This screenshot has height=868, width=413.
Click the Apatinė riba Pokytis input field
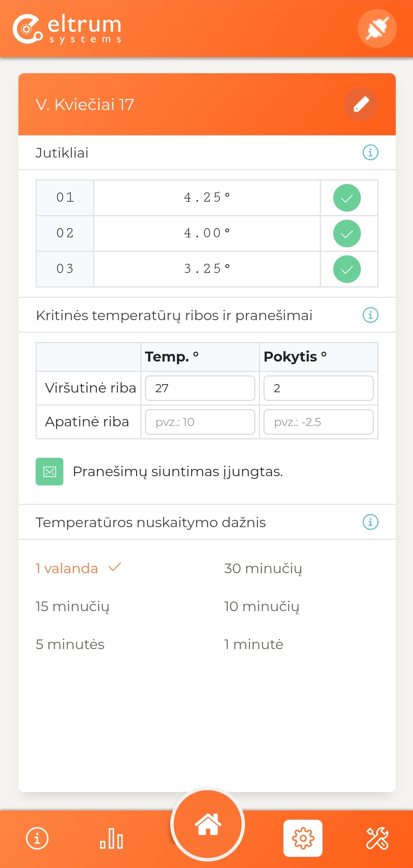pyautogui.click(x=318, y=422)
